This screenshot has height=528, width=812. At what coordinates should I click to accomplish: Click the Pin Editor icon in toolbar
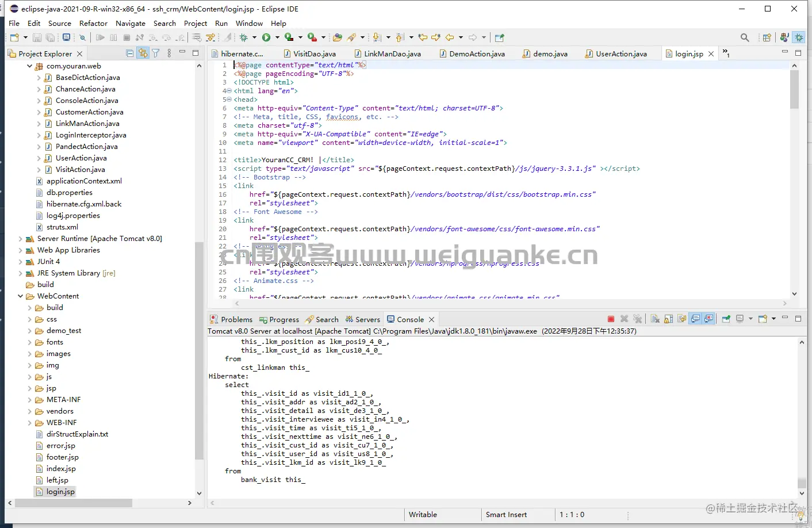coord(499,37)
